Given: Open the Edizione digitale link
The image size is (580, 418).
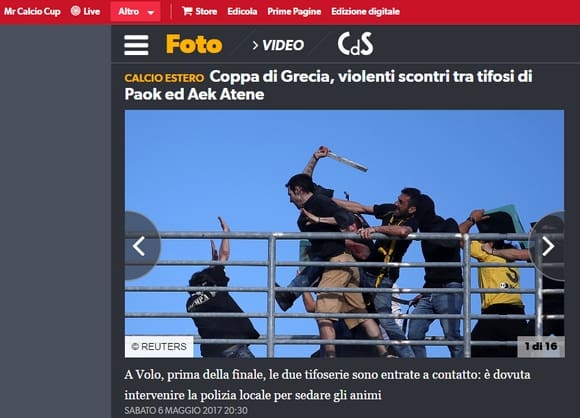Looking at the screenshot, I should pos(365,11).
